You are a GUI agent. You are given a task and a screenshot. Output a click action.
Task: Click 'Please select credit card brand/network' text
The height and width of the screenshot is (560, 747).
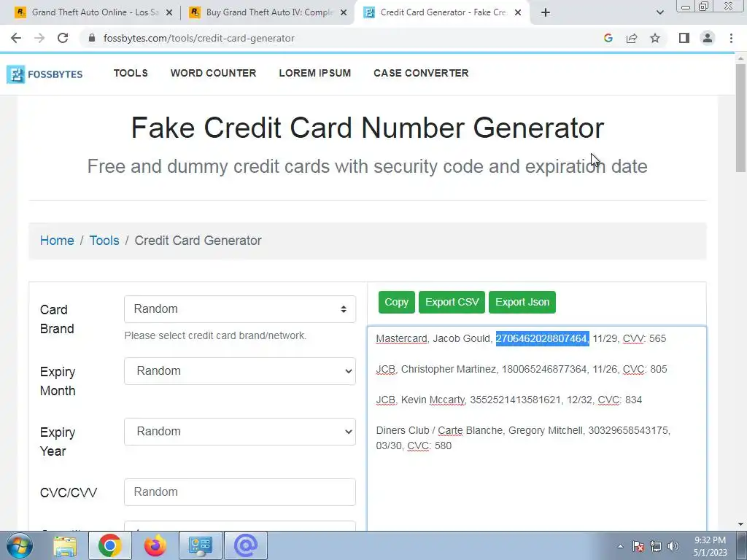coord(215,335)
